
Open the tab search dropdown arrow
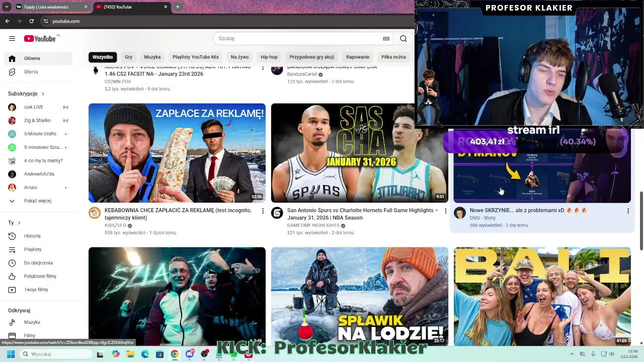(7, 7)
